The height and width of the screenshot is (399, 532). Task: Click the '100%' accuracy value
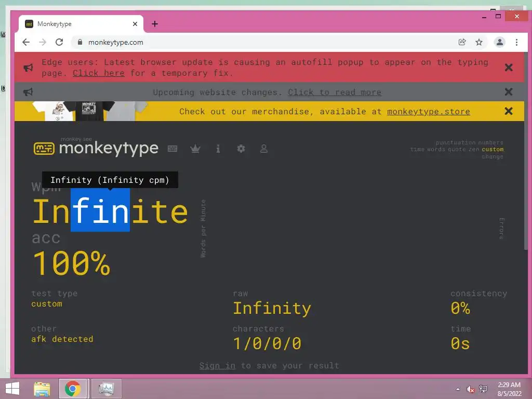point(72,263)
